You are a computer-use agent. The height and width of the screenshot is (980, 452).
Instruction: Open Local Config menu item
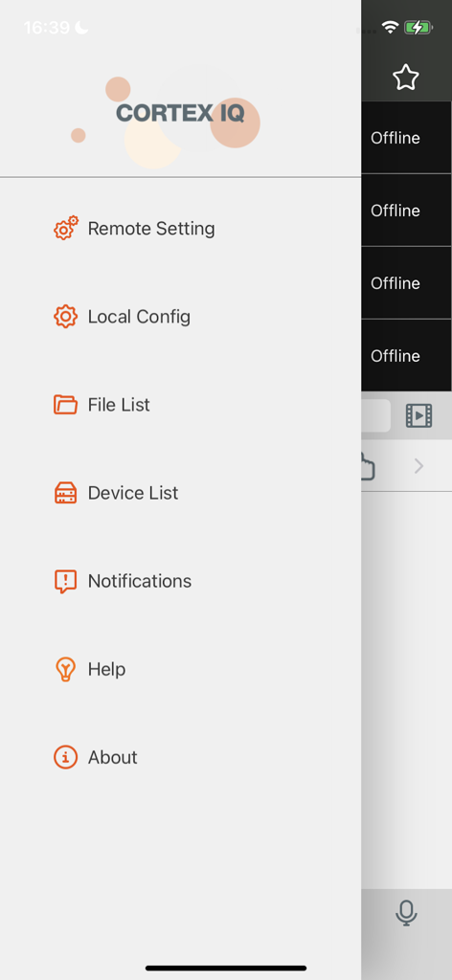click(x=180, y=317)
